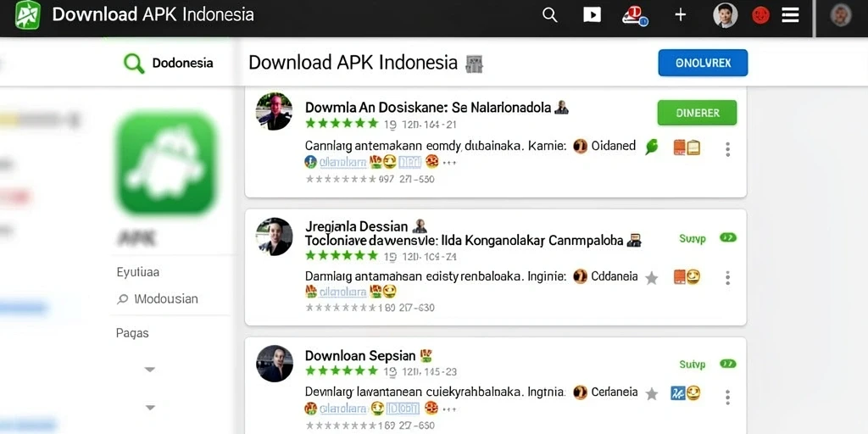Click the green magnifier next to Dodonesia
The image size is (868, 434).
click(x=134, y=63)
